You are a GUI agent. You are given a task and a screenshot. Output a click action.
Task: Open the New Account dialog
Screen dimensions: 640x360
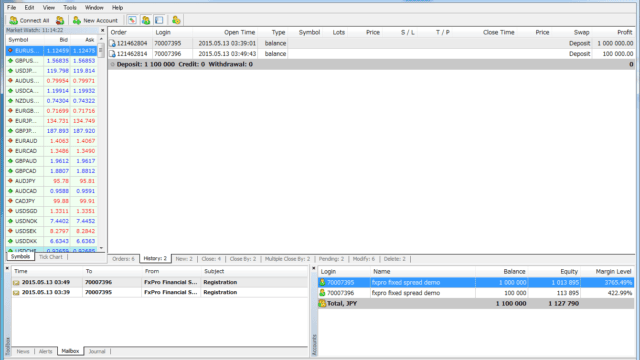pyautogui.click(x=95, y=20)
